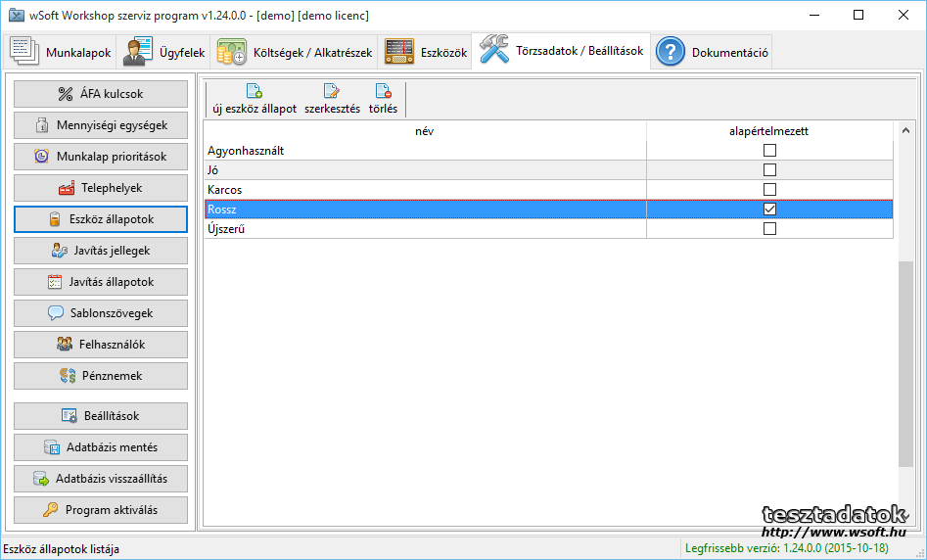The width and height of the screenshot is (927, 560).
Task: Check default box for Agyonhasznált row
Action: (769, 151)
